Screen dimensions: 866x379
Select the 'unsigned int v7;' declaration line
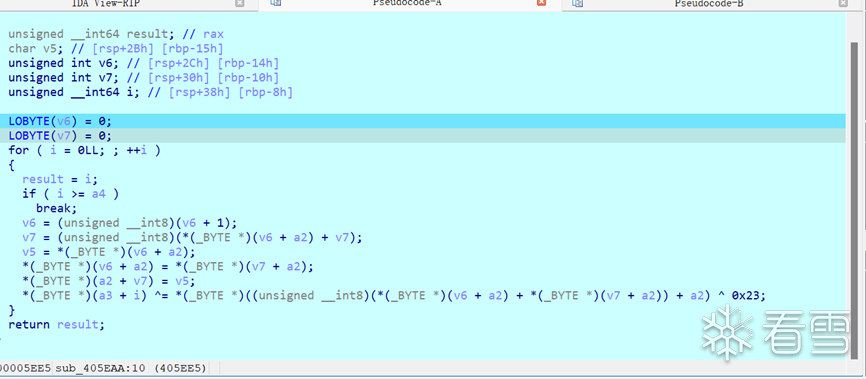[x=144, y=77]
